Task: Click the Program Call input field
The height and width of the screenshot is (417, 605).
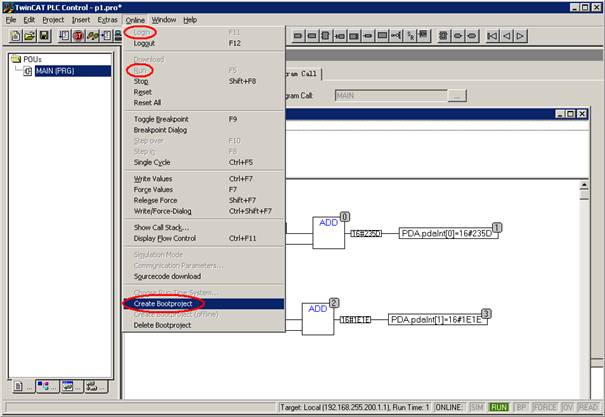Action: point(388,95)
